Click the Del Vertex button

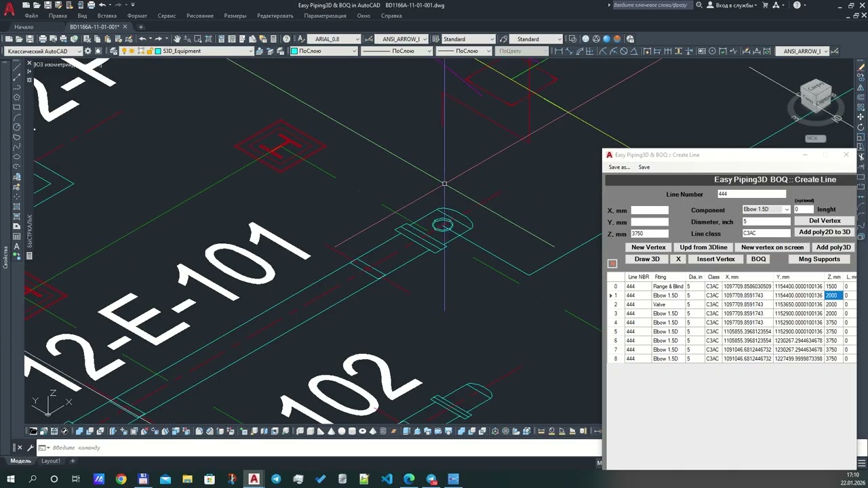tap(825, 221)
